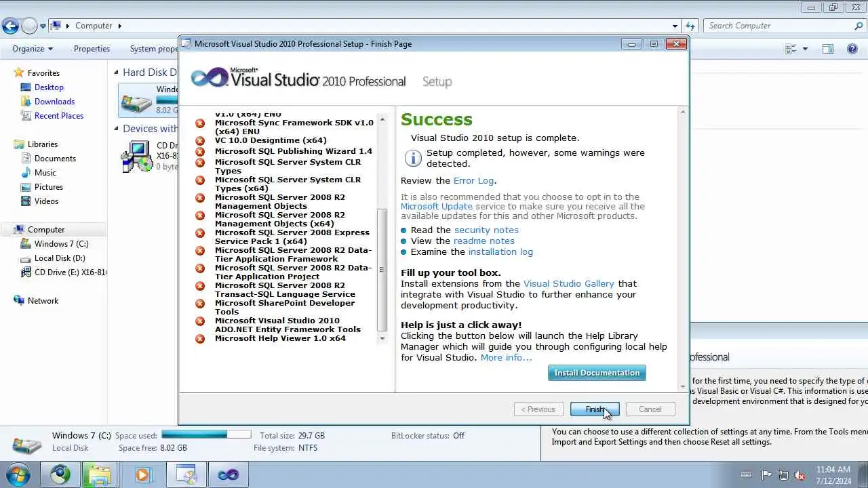Click the Finish button

click(x=595, y=409)
